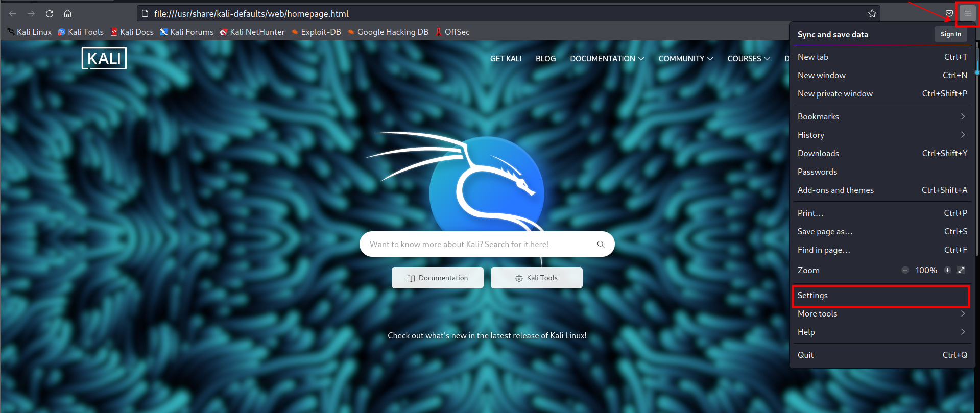The height and width of the screenshot is (413, 980).
Task: Open Passwords from the menu
Action: pos(882,172)
